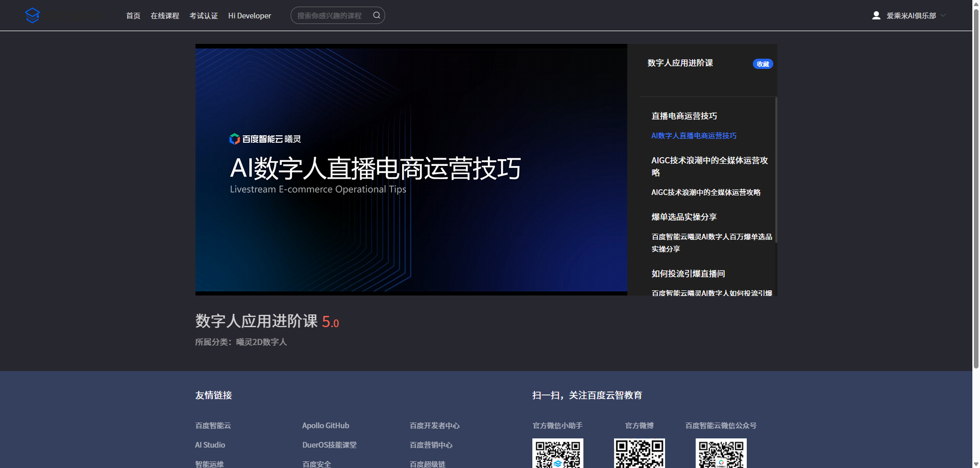
Task: Open the 百度营销中心 footer link
Action: 431,445
